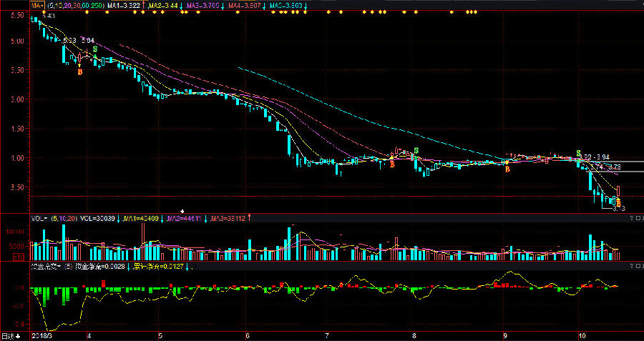Click the green S sell marker near 5.84

click(x=95, y=49)
